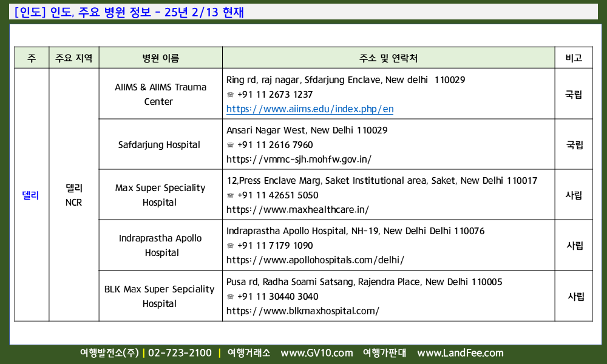607x364 pixels.
Task: Click the '비고' column header
Action: [x=574, y=58]
